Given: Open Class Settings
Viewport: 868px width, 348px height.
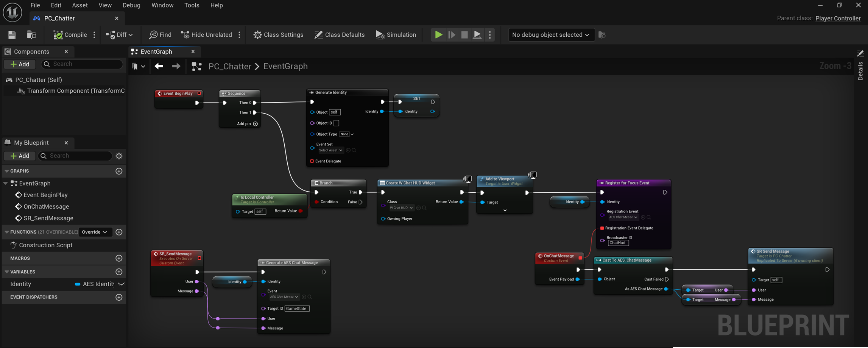Looking at the screenshot, I should pyautogui.click(x=278, y=34).
